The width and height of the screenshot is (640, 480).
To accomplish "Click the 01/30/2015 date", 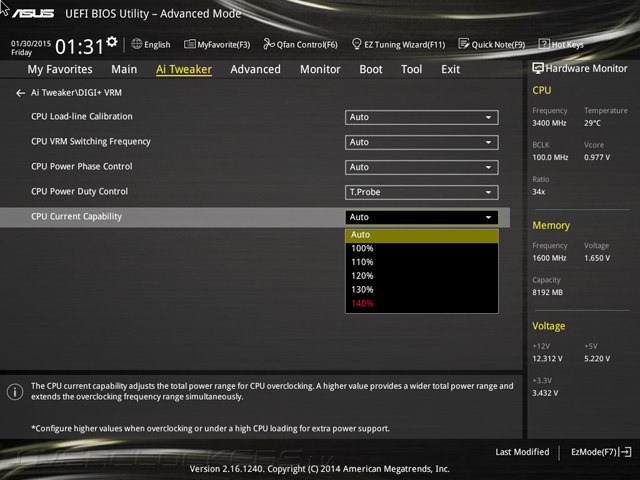I will coord(31,43).
